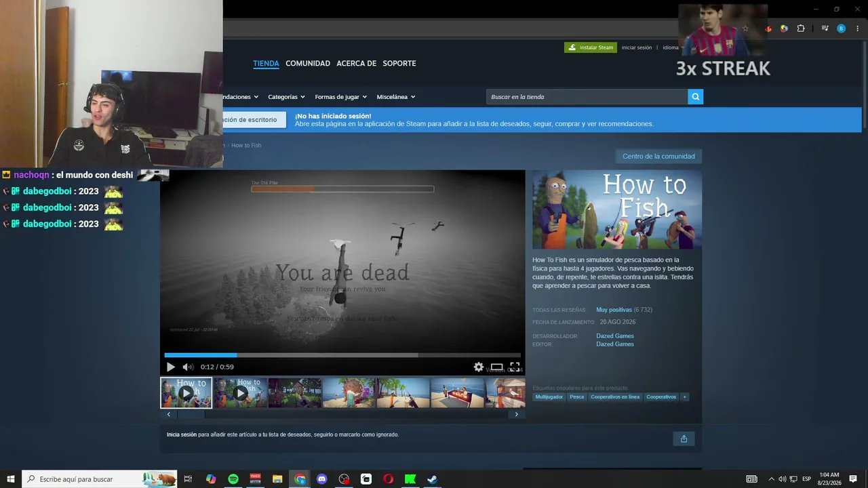Select the Cooperativos tag
The height and width of the screenshot is (488, 868).
click(661, 397)
